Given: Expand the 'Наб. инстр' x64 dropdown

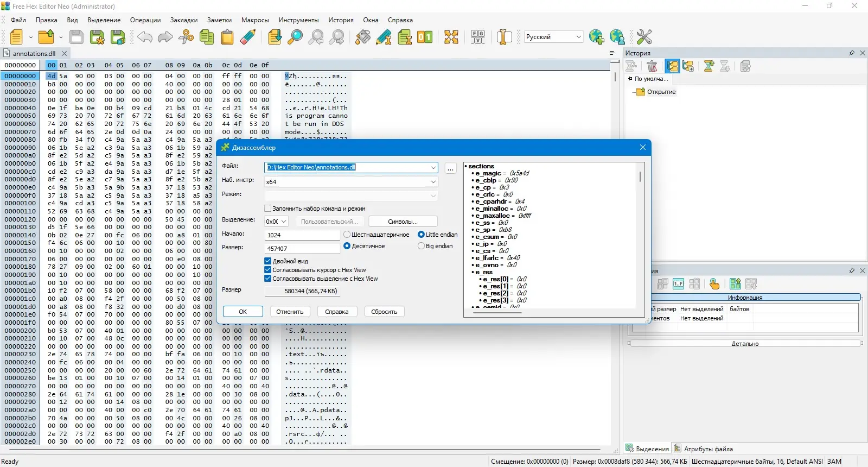Looking at the screenshot, I should [x=433, y=182].
